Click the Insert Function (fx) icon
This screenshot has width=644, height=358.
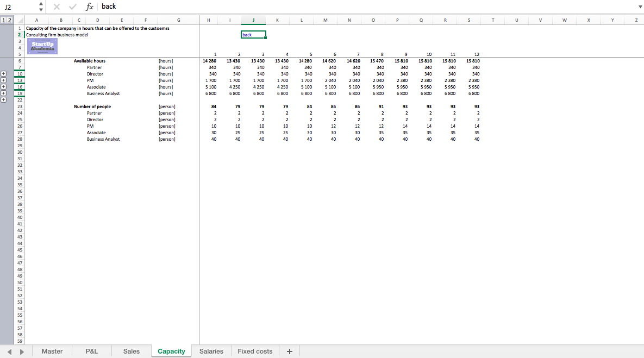coord(89,6)
